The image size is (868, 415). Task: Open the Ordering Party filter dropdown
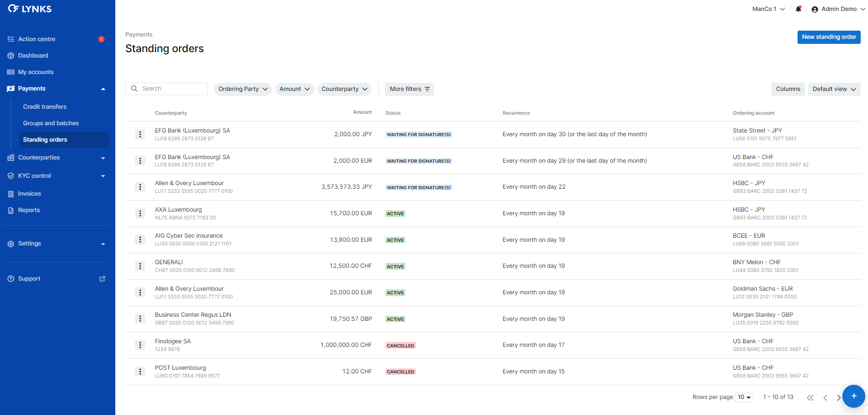pyautogui.click(x=243, y=89)
